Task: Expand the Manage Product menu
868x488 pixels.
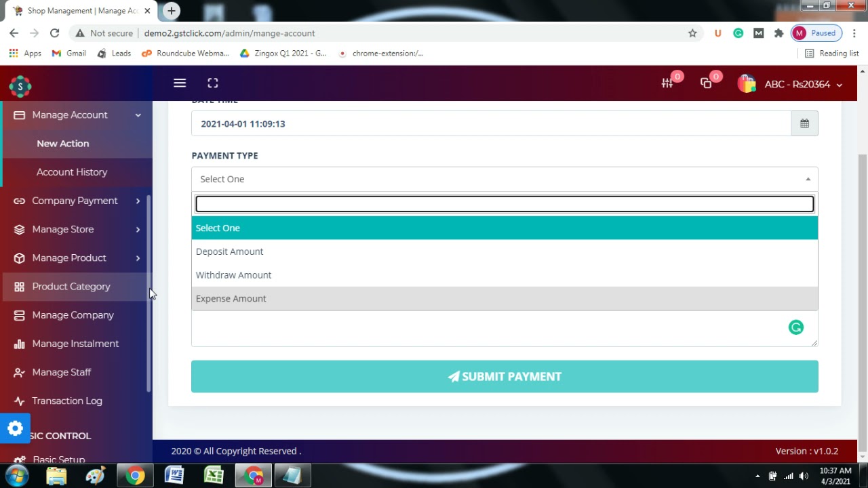Action: (x=76, y=258)
